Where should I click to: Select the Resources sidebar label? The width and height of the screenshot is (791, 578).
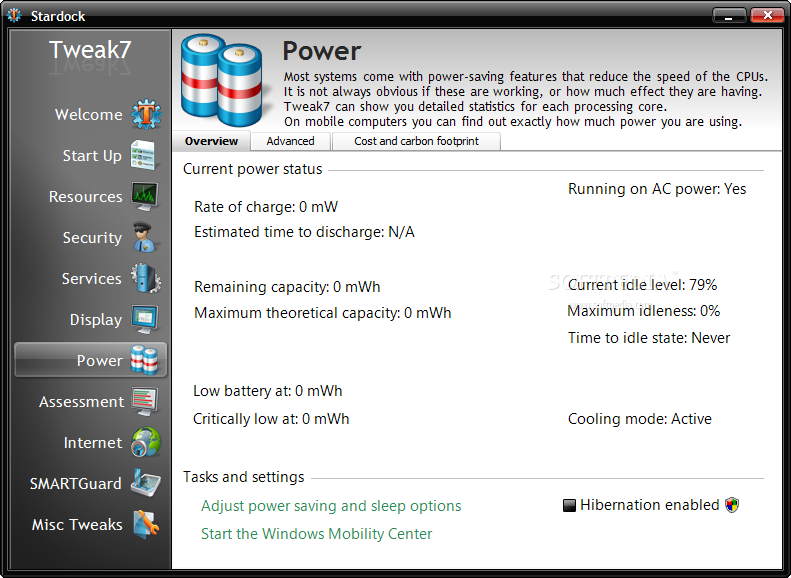pyautogui.click(x=86, y=197)
